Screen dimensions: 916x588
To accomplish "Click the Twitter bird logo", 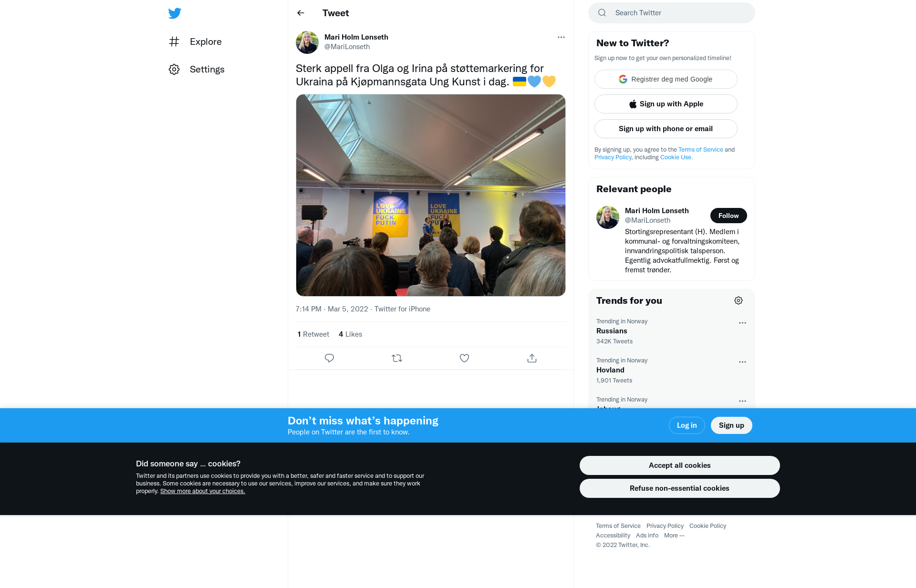I will click(x=175, y=13).
